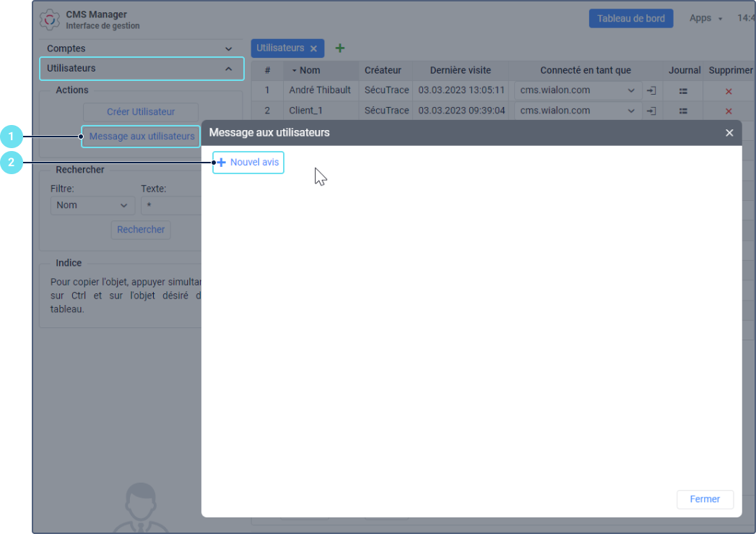Click the # column header

(x=267, y=70)
